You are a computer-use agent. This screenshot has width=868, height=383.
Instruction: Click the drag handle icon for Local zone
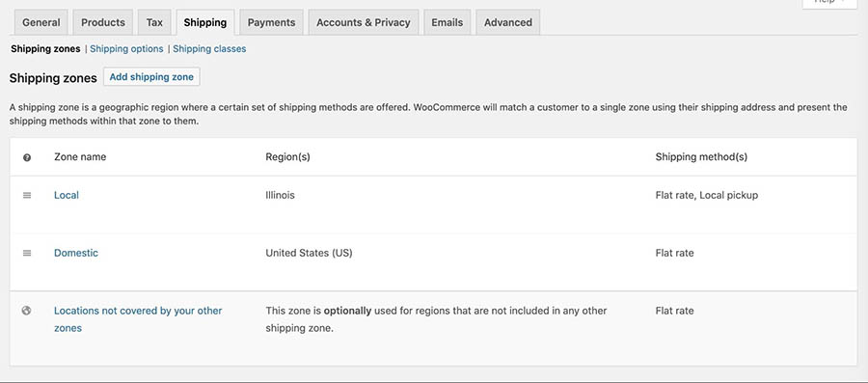point(27,196)
